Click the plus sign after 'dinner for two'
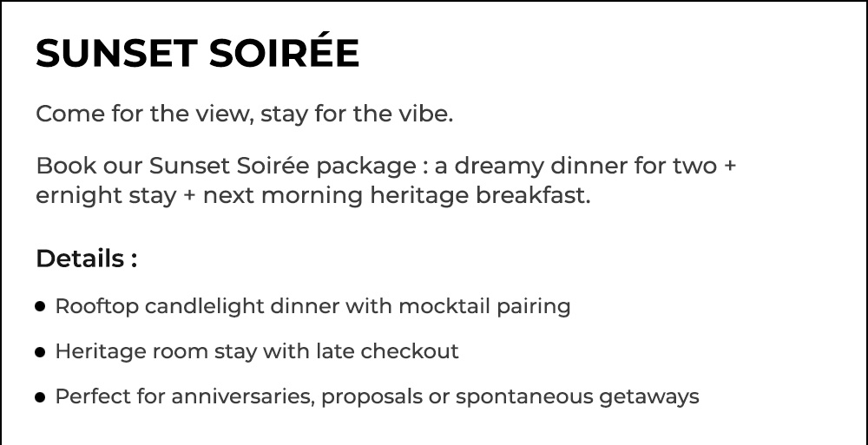The height and width of the screenshot is (445, 868). (730, 166)
